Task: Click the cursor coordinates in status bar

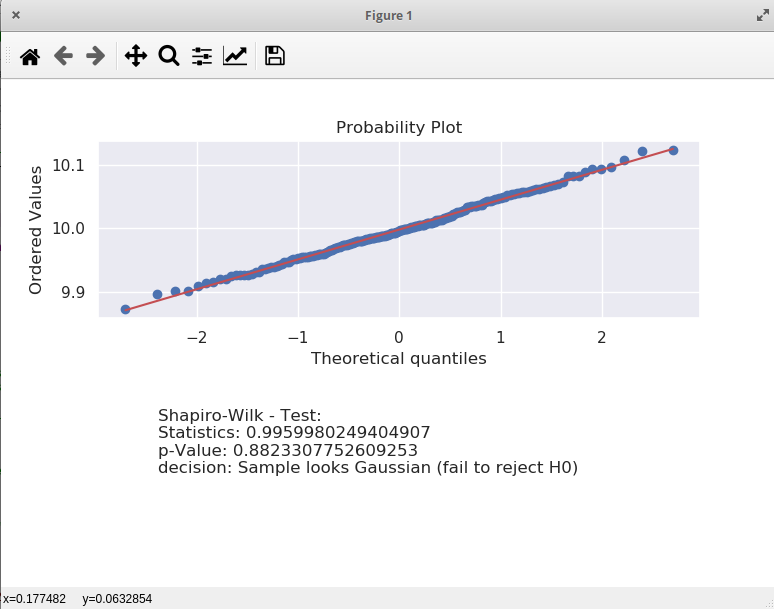Action: pos(78,599)
